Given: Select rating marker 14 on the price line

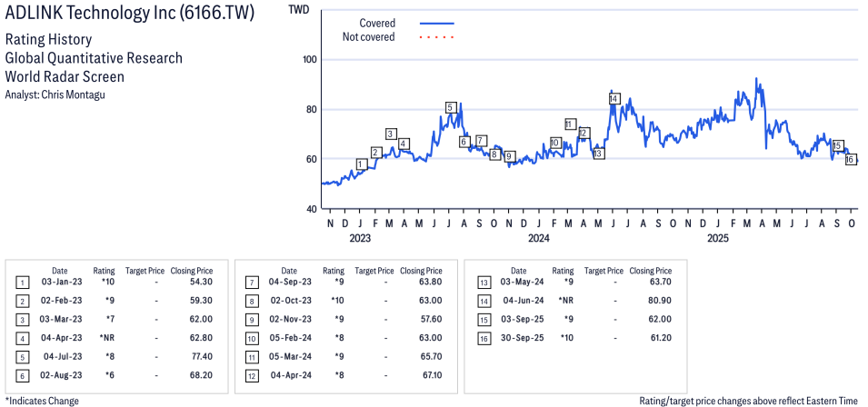Looking at the screenshot, I should [614, 98].
